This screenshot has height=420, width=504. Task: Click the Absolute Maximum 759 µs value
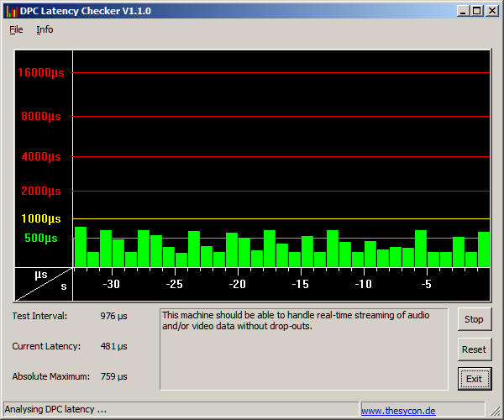110,376
